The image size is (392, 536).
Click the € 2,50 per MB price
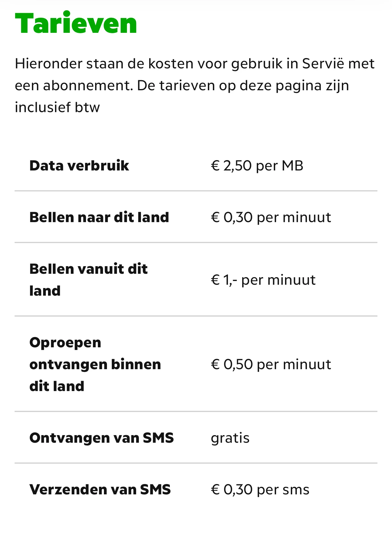point(257,166)
